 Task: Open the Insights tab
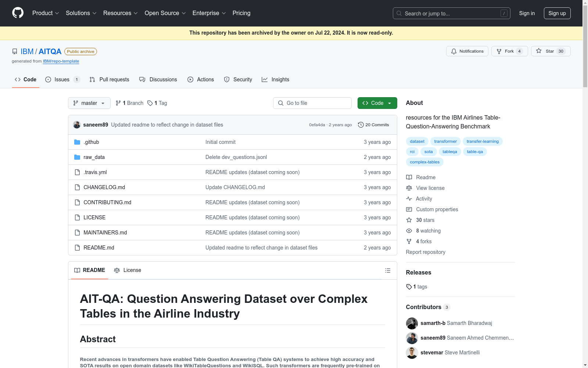(276, 79)
